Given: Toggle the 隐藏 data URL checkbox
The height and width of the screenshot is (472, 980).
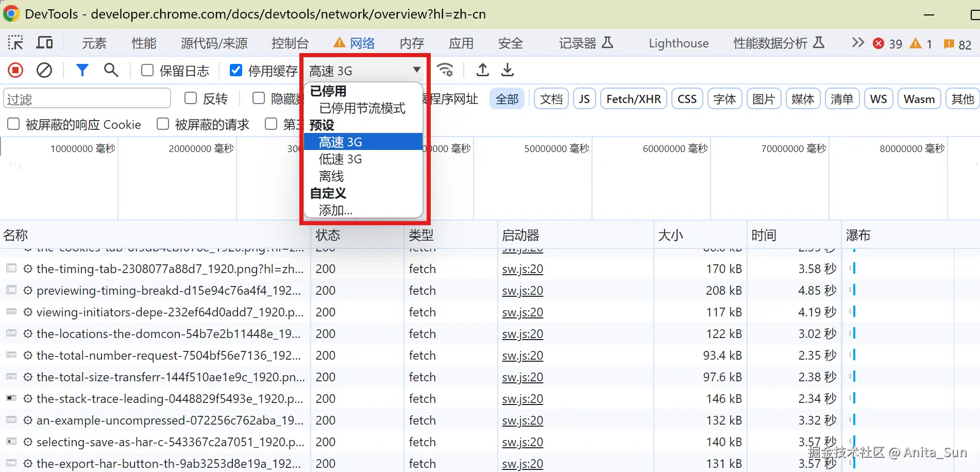Looking at the screenshot, I should click(259, 98).
